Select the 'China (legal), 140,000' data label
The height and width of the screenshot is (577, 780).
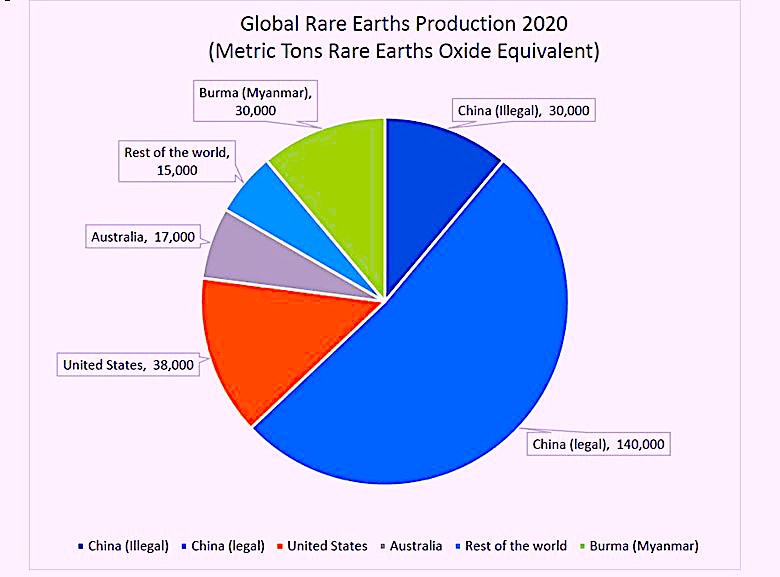coord(598,444)
